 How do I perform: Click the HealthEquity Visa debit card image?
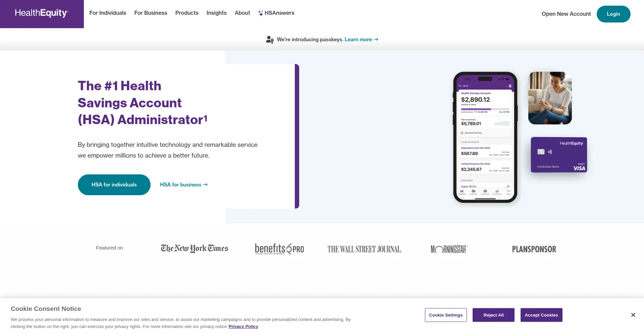[x=559, y=155]
